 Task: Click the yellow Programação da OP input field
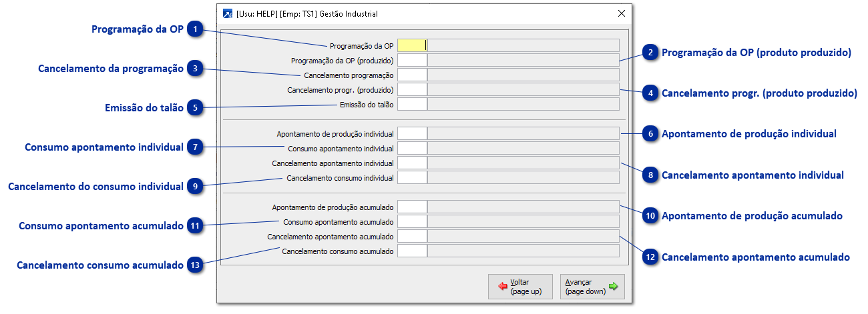[x=411, y=45]
